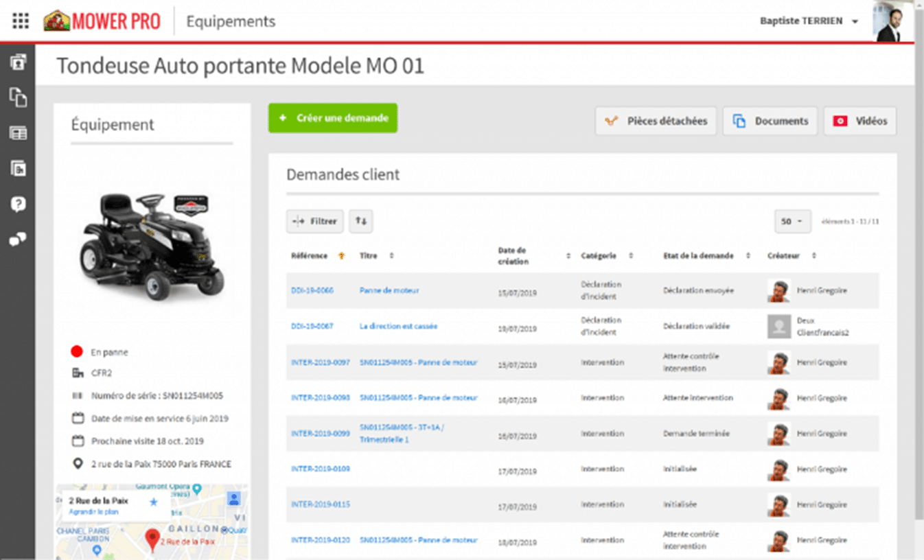Open the 50 items per page dropdown
The width and height of the screenshot is (924, 560).
click(x=793, y=222)
